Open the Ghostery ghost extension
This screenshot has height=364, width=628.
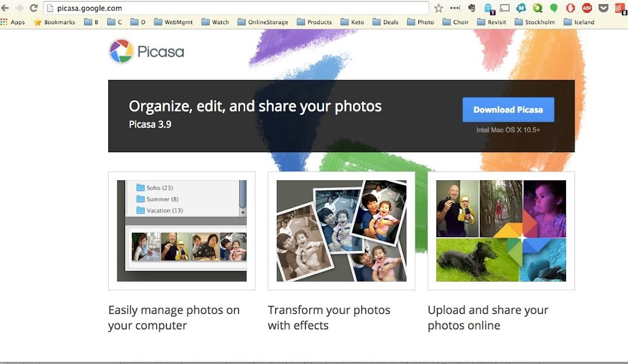(489, 8)
